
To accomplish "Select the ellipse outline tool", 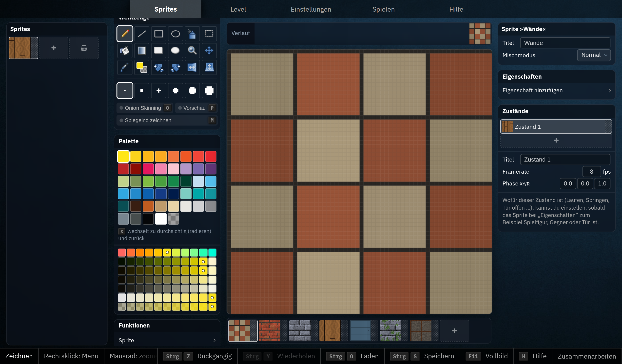I will pos(175,34).
